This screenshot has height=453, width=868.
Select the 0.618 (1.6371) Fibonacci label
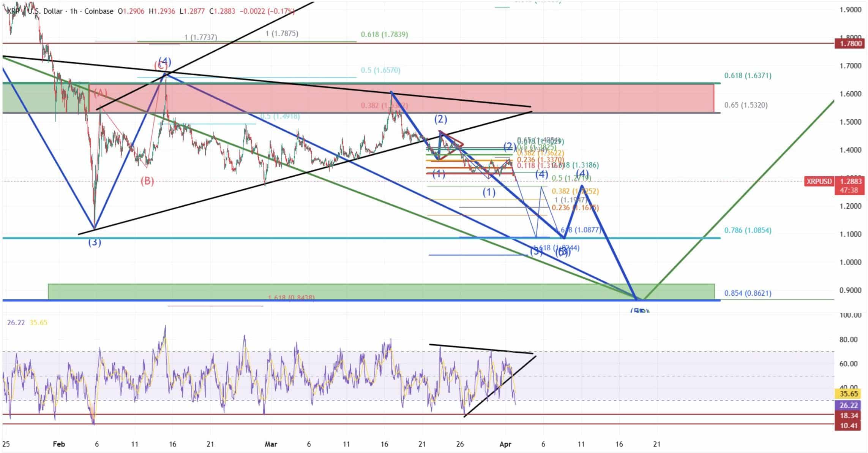coord(748,76)
